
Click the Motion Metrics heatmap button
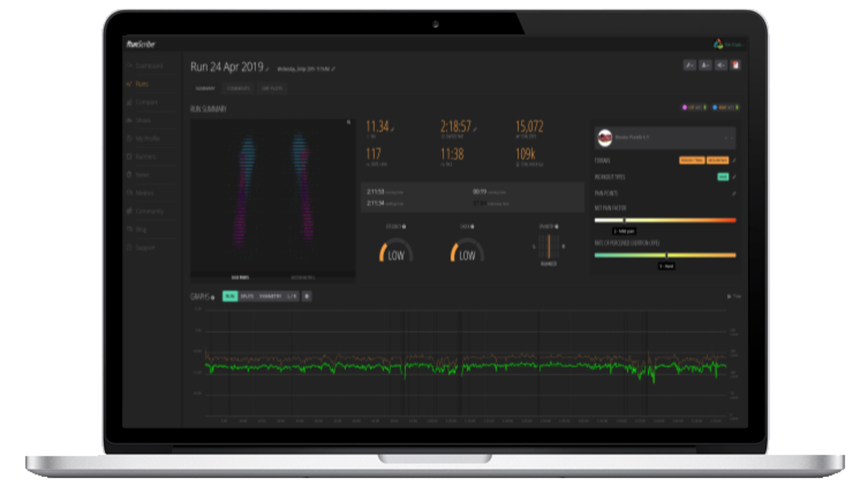[x=303, y=277]
